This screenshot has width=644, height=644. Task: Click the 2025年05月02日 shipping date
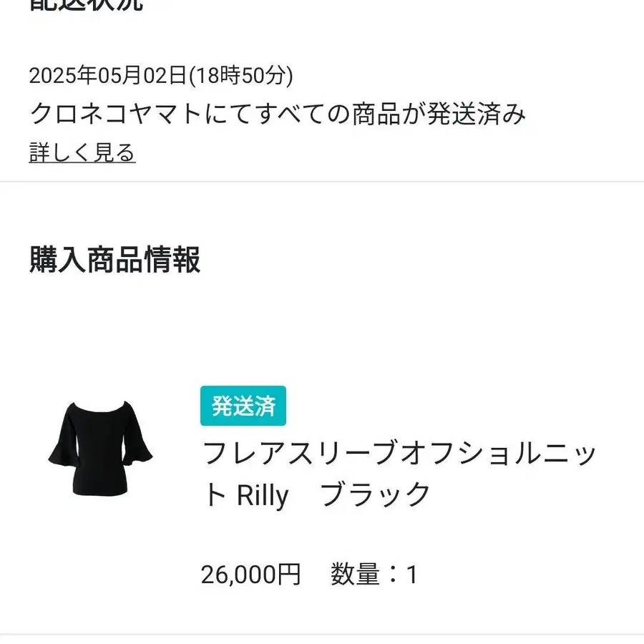click(x=108, y=76)
